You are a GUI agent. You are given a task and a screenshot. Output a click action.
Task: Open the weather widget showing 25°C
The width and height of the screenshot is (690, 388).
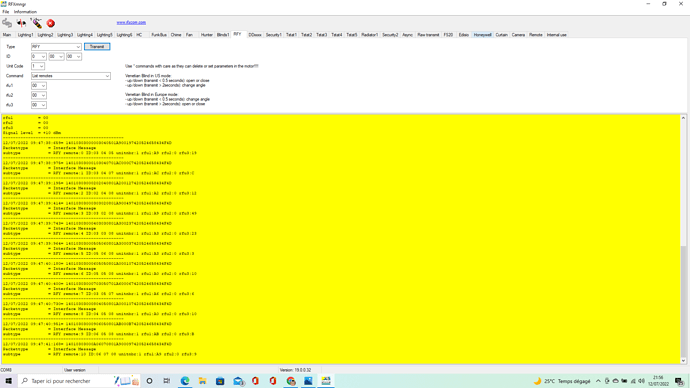tap(562, 381)
